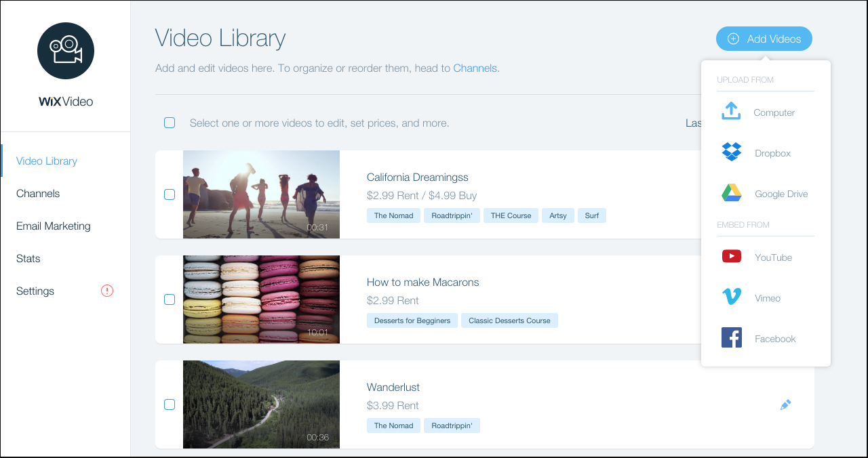Viewport: 868px width, 458px height.
Task: Click the Computer upload icon
Action: 731,112
